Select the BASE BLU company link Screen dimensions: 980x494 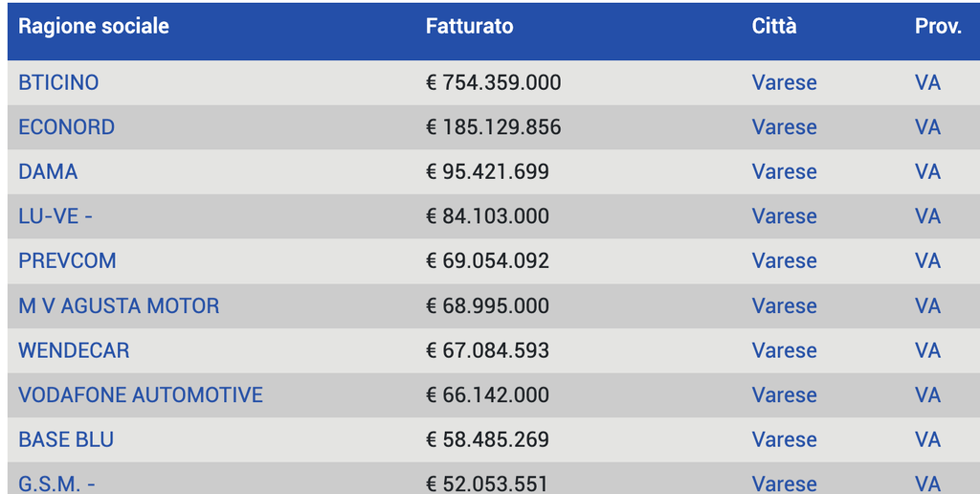point(66,439)
